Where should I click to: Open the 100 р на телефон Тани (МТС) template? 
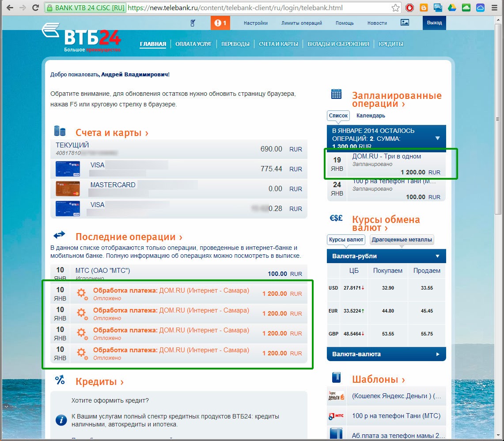coord(387,416)
